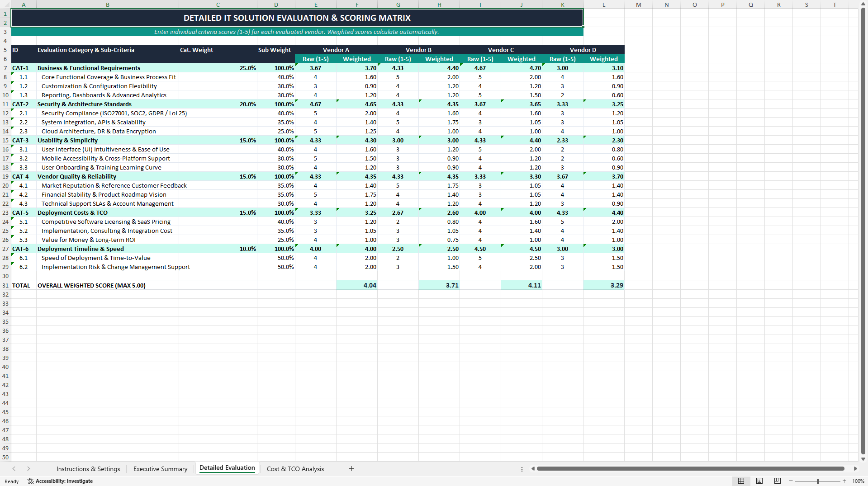
Task: Click the CAT-1 ID cell
Action: 24,68
